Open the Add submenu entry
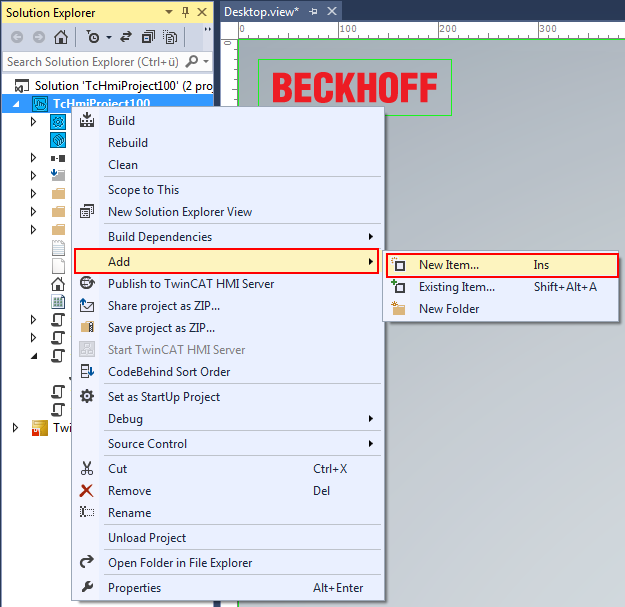Image resolution: width=625 pixels, height=607 pixels. point(226,261)
